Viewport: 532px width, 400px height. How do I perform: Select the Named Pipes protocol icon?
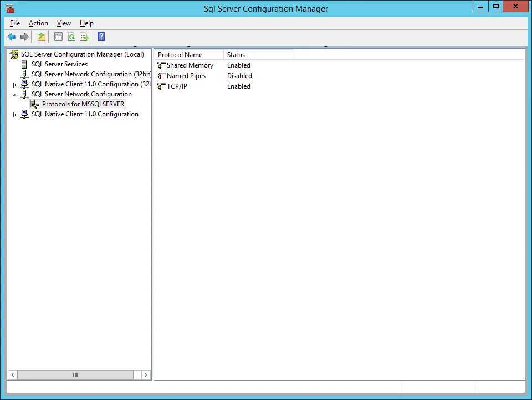pyautogui.click(x=161, y=76)
